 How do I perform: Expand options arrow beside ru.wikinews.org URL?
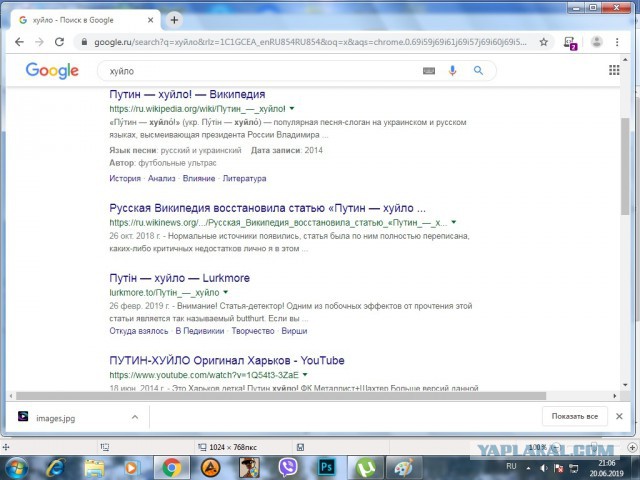pyautogui.click(x=453, y=222)
